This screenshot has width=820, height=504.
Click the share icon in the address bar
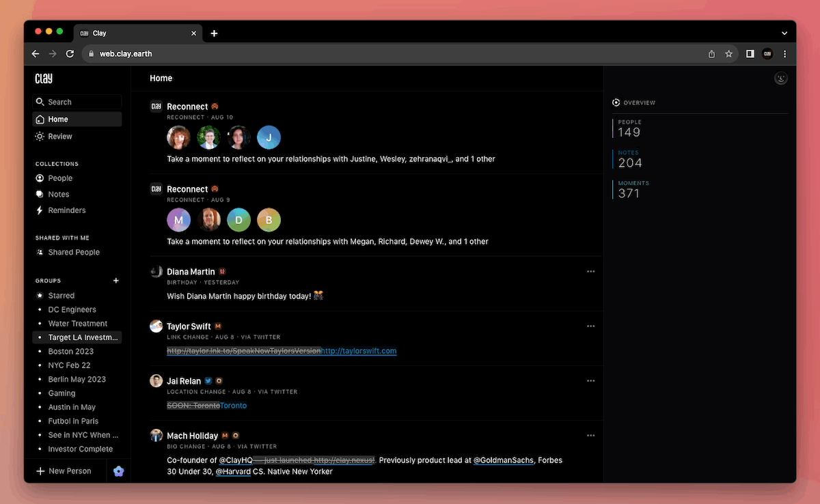tap(711, 53)
